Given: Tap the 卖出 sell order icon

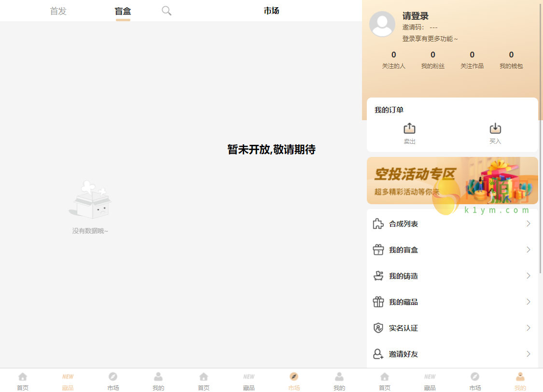Looking at the screenshot, I should pyautogui.click(x=409, y=128).
